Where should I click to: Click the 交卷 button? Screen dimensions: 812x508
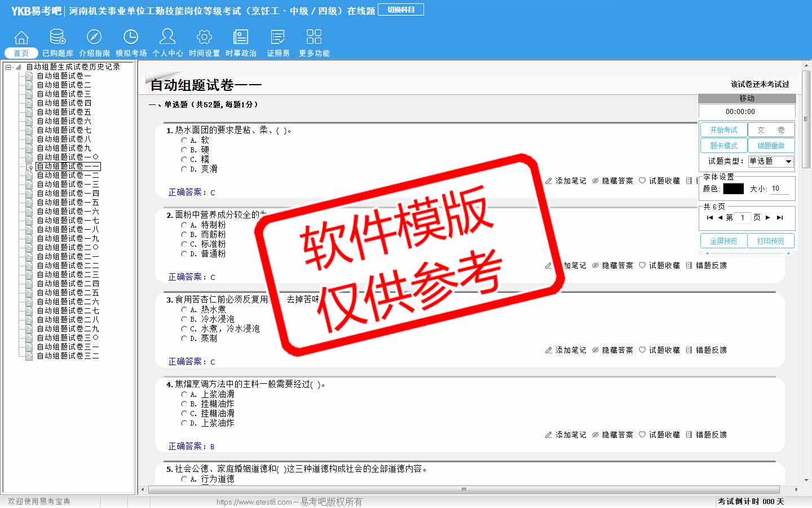click(771, 130)
